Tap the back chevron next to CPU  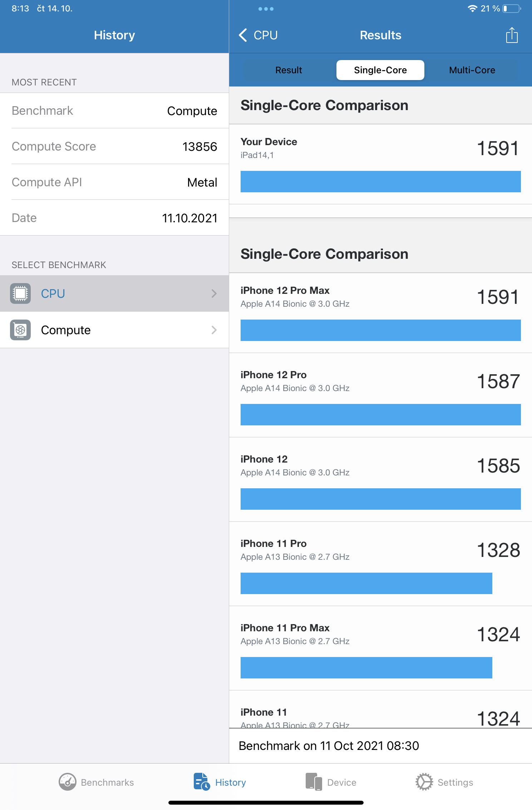[243, 35]
